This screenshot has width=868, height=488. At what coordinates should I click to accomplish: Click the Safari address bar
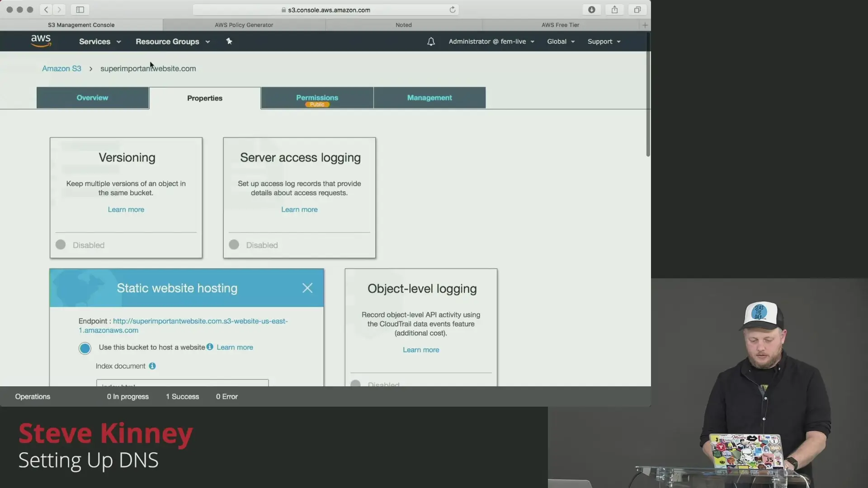(325, 9)
